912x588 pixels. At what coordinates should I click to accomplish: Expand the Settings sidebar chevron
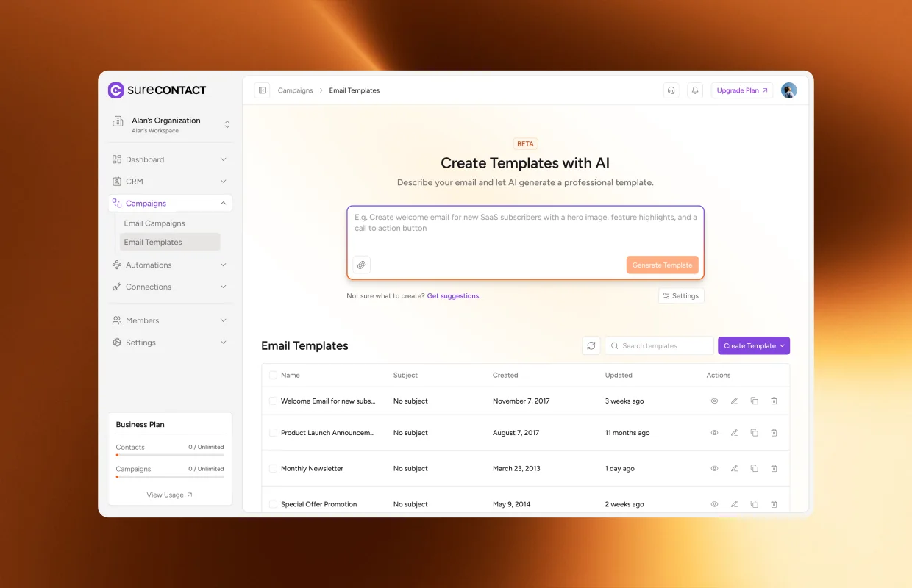pos(224,343)
